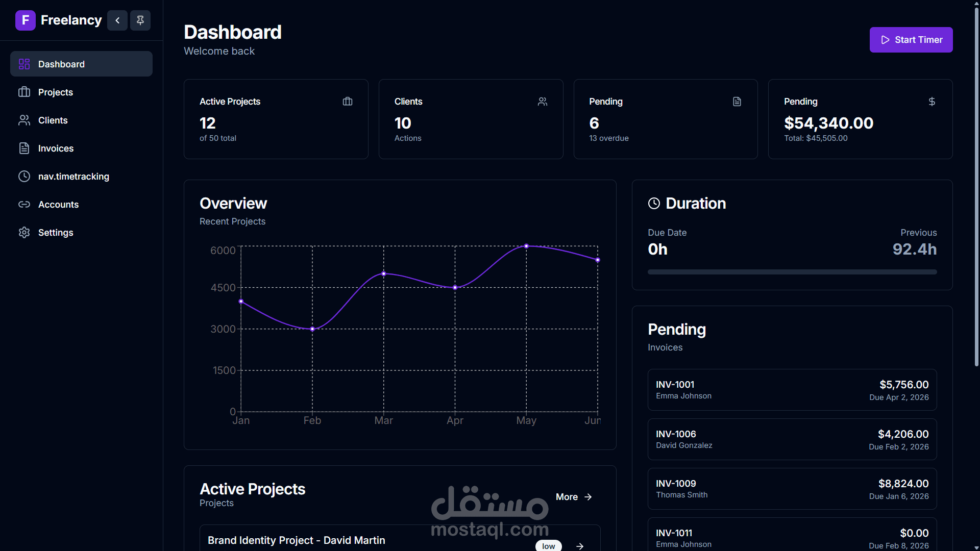Start the timer
This screenshot has height=551, width=980.
911,40
